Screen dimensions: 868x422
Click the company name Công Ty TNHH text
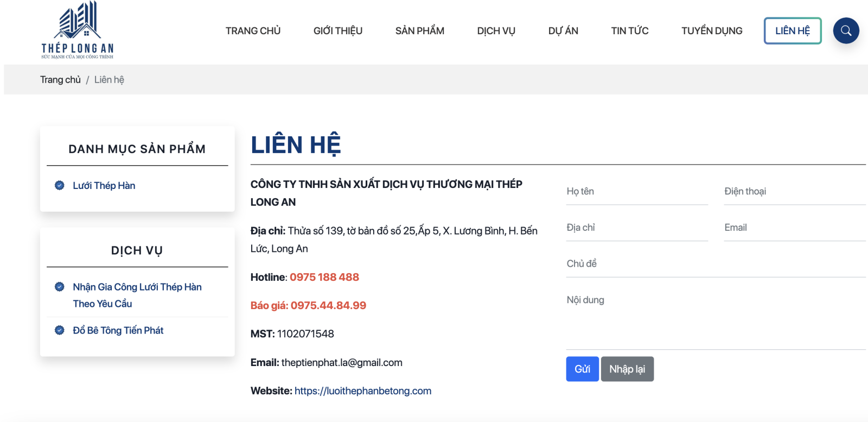pos(386,193)
